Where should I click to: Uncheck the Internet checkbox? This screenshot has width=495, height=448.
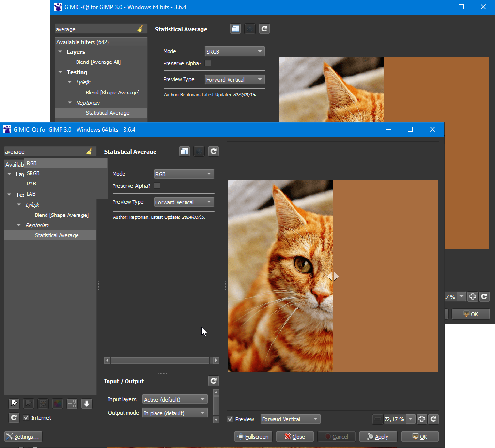point(27,418)
